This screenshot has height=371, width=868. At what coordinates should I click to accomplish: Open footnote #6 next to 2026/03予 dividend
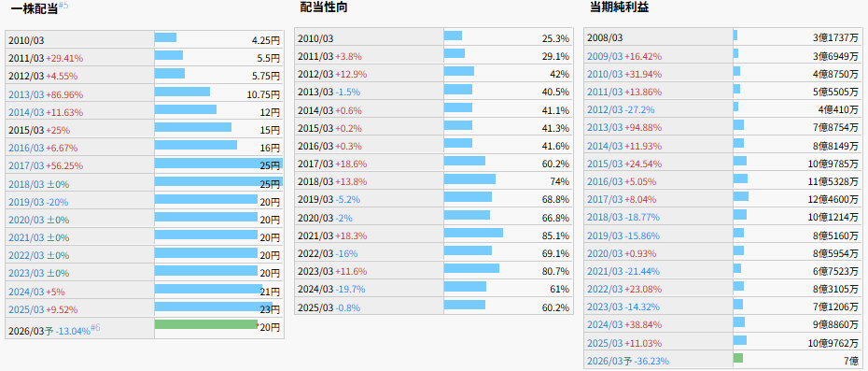[95, 327]
